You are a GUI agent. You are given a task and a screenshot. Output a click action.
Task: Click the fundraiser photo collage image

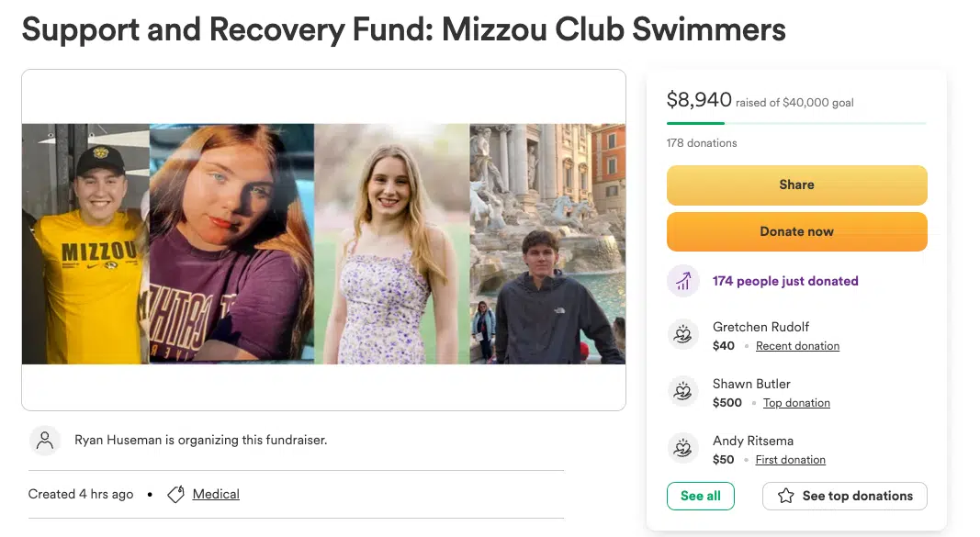[323, 243]
